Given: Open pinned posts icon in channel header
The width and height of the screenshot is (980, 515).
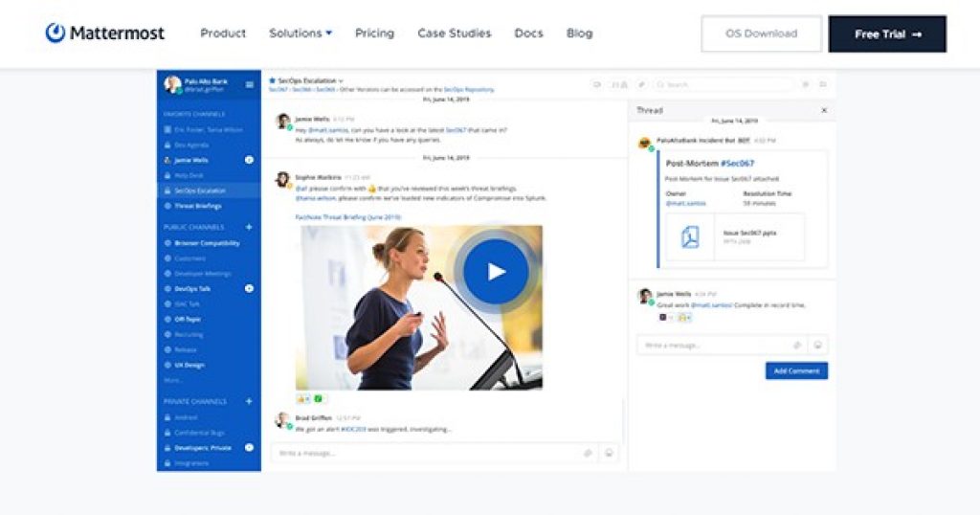Looking at the screenshot, I should pos(641,84).
